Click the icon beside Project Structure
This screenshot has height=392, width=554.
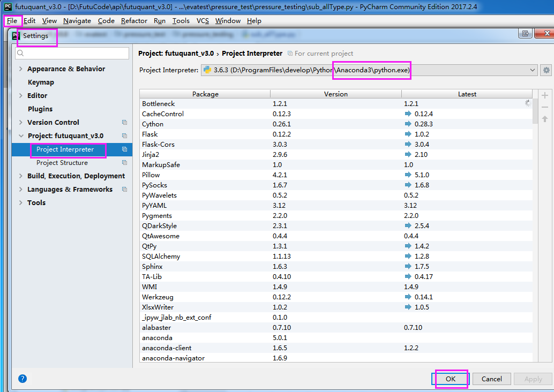(124, 163)
